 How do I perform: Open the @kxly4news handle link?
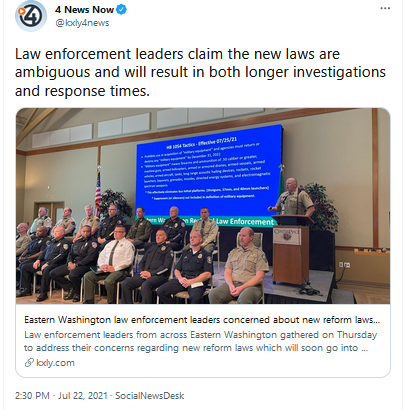(x=82, y=23)
